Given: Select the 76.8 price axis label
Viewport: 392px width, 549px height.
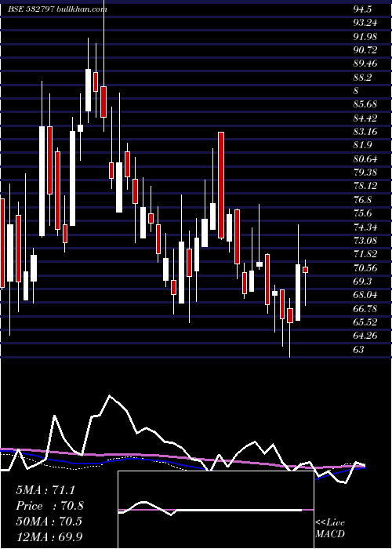Looking at the screenshot, I should tap(362, 199).
